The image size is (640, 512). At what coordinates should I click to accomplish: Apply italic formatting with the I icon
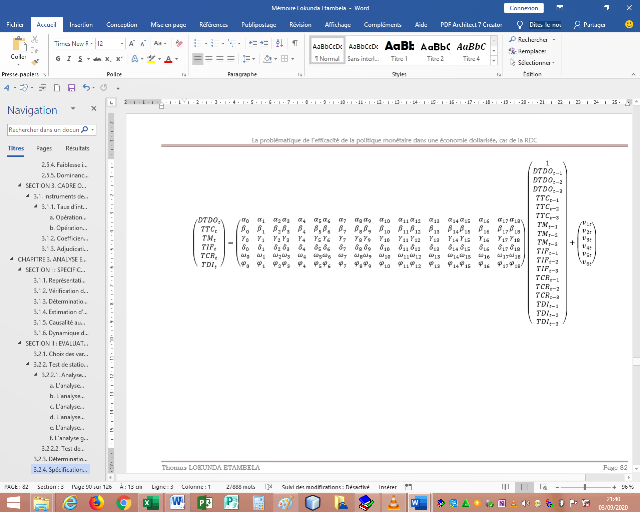point(69,59)
